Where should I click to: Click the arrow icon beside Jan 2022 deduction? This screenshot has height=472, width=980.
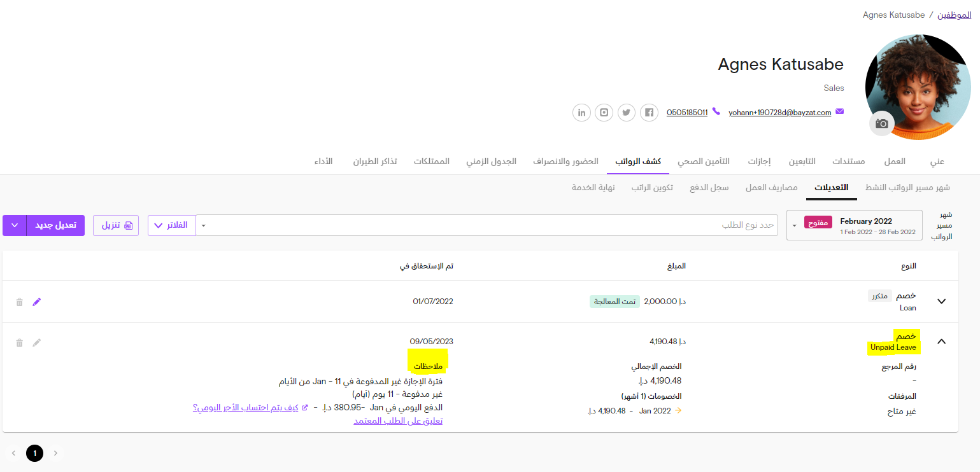click(x=678, y=411)
